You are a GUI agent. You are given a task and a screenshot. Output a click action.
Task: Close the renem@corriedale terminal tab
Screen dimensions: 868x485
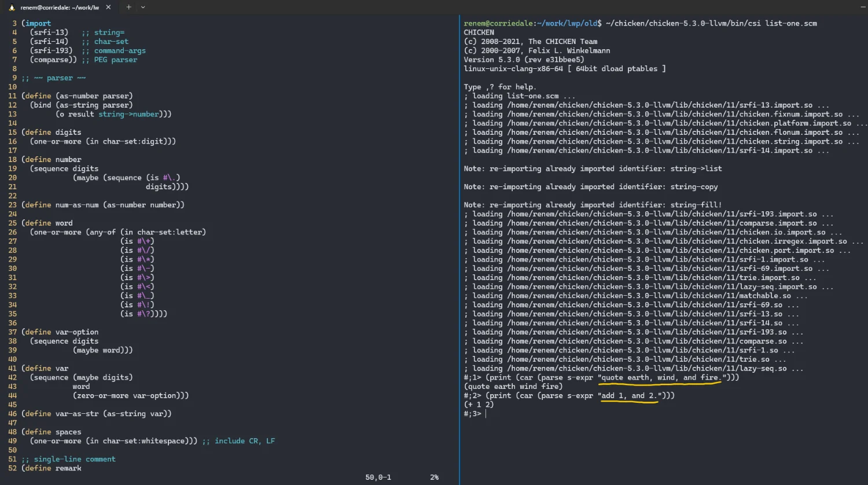click(x=108, y=8)
